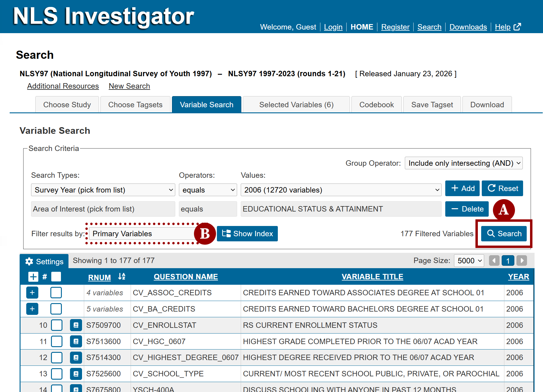Open the Page Size 5000 dropdown
This screenshot has height=392, width=543.
[x=469, y=261]
